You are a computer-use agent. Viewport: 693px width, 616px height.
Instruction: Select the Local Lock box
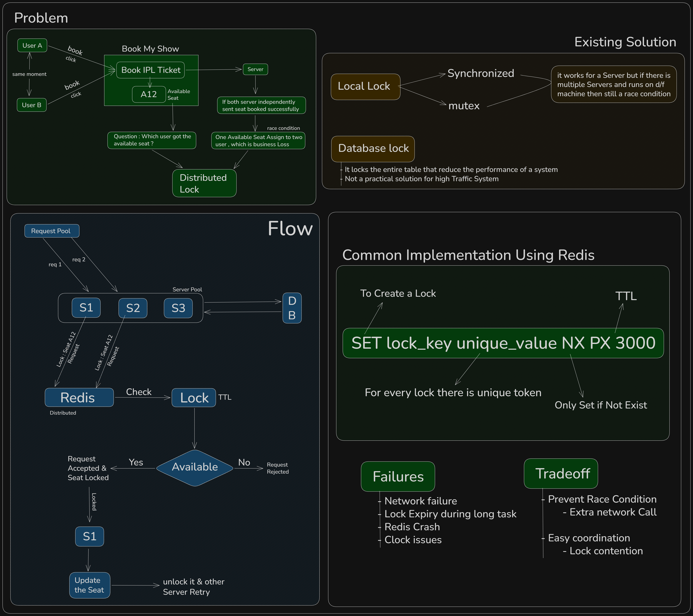coord(365,87)
